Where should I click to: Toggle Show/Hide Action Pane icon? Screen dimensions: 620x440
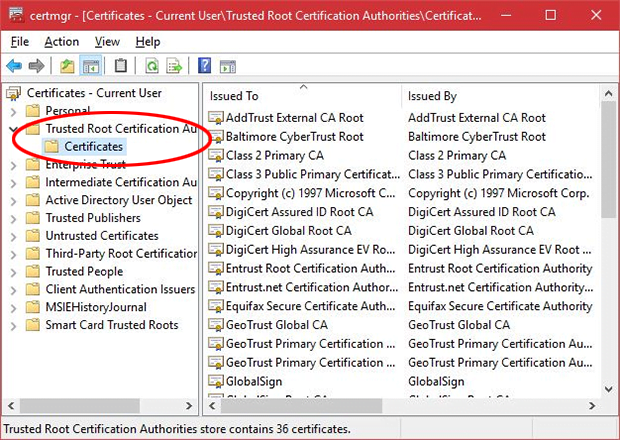point(227,66)
